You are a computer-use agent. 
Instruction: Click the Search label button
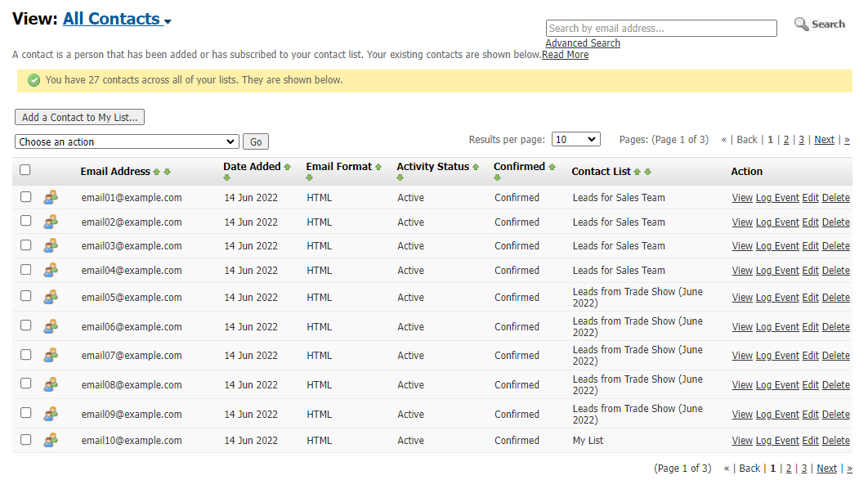[x=828, y=24]
